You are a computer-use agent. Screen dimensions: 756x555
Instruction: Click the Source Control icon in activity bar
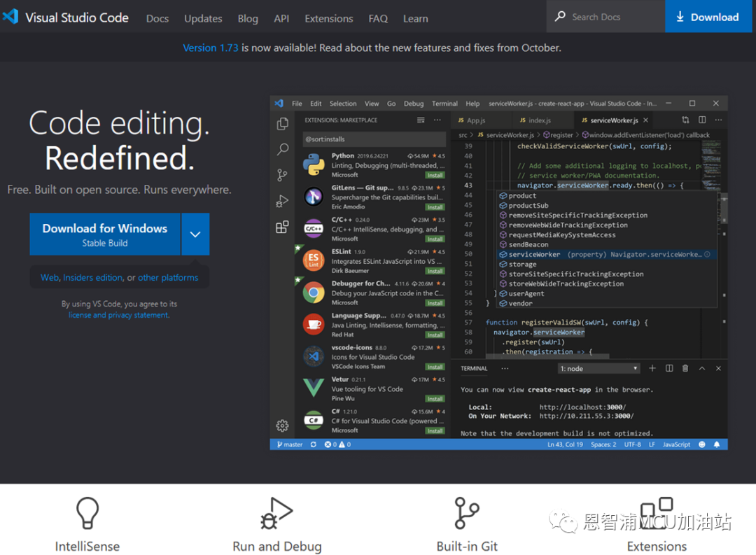click(283, 175)
